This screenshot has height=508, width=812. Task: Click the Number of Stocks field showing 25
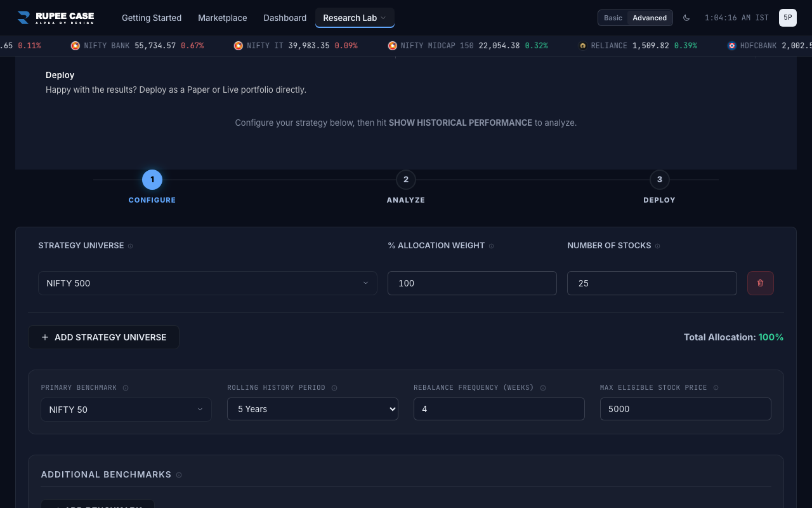(x=652, y=283)
